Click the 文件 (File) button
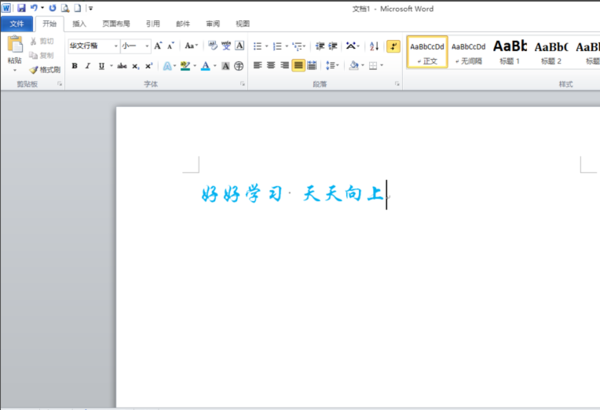The width and height of the screenshot is (600, 410). click(x=17, y=23)
